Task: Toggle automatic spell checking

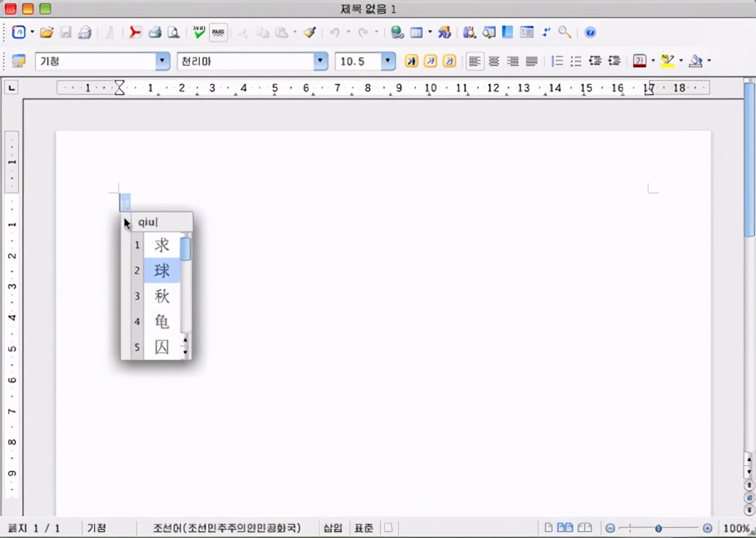Action: pyautogui.click(x=218, y=32)
